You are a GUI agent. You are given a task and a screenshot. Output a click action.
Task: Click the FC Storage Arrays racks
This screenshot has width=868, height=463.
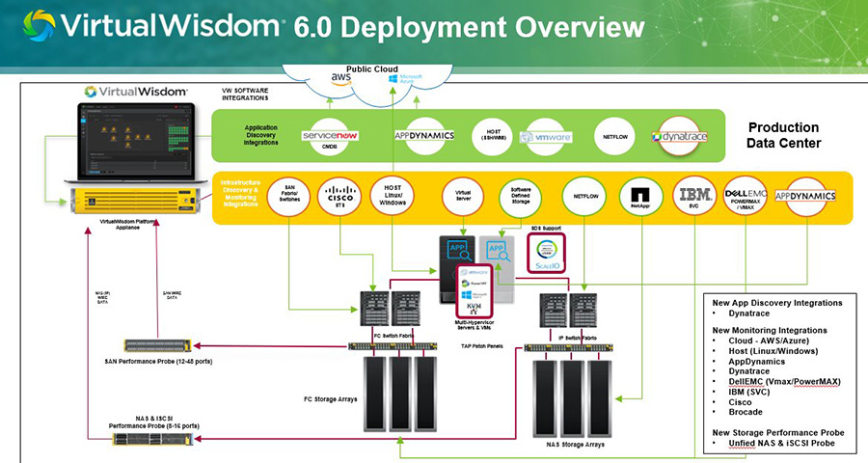[x=399, y=395]
